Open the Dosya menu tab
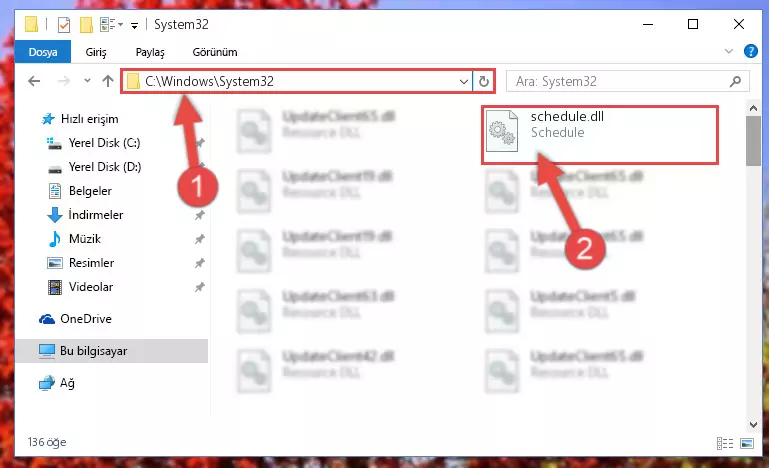Image resolution: width=769 pixels, height=468 pixels. pos(43,52)
